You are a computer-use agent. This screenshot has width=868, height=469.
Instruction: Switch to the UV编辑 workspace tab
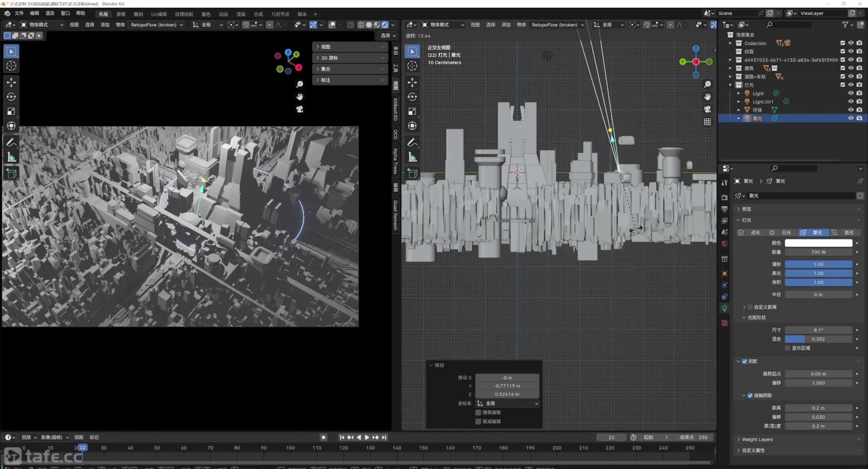[159, 14]
